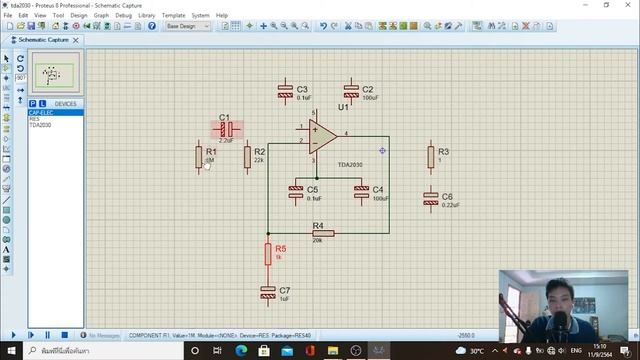Save the project with the floppy disk icon
Viewport: 640px width, 360px height.
(x=31, y=26)
